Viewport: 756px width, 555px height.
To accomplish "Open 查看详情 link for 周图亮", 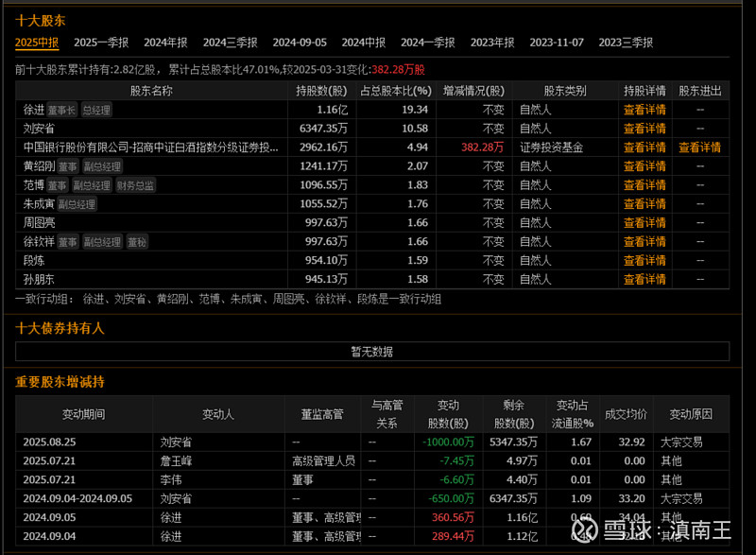I will [644, 223].
